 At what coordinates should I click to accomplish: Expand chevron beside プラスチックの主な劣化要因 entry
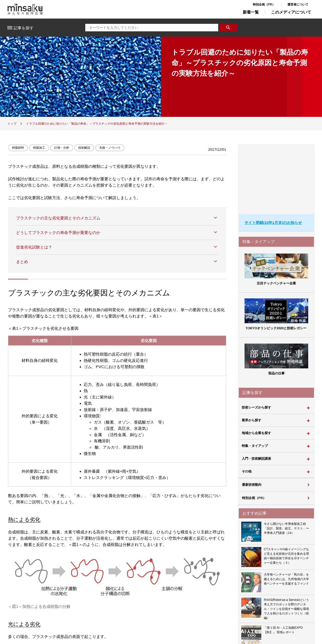tap(215, 218)
